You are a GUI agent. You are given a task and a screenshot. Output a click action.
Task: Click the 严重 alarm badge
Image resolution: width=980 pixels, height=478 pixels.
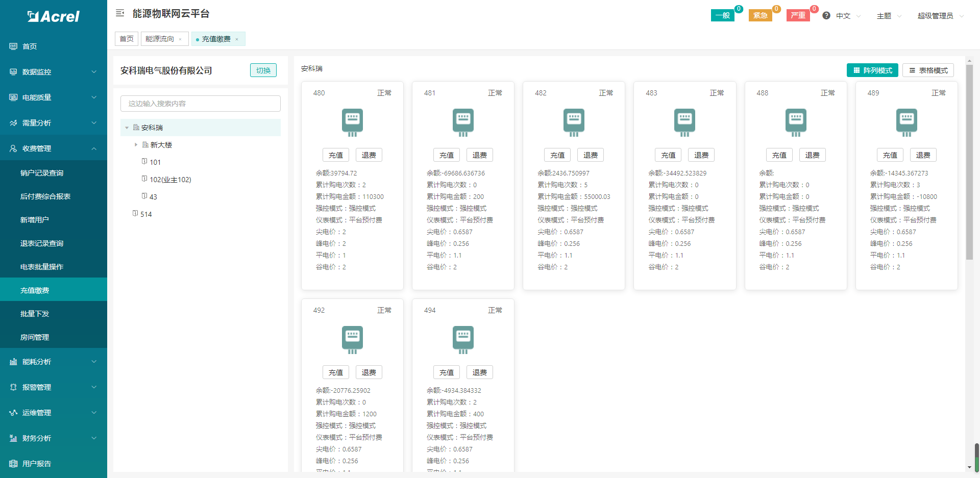click(798, 15)
